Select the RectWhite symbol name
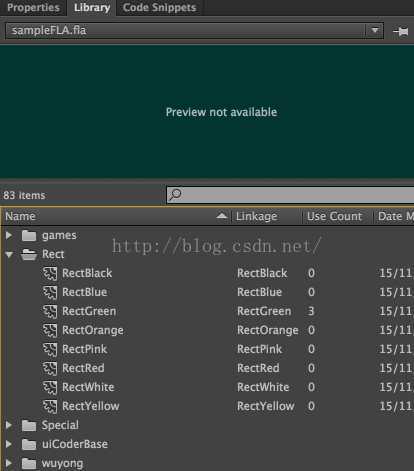This screenshot has width=414, height=471. 88,387
